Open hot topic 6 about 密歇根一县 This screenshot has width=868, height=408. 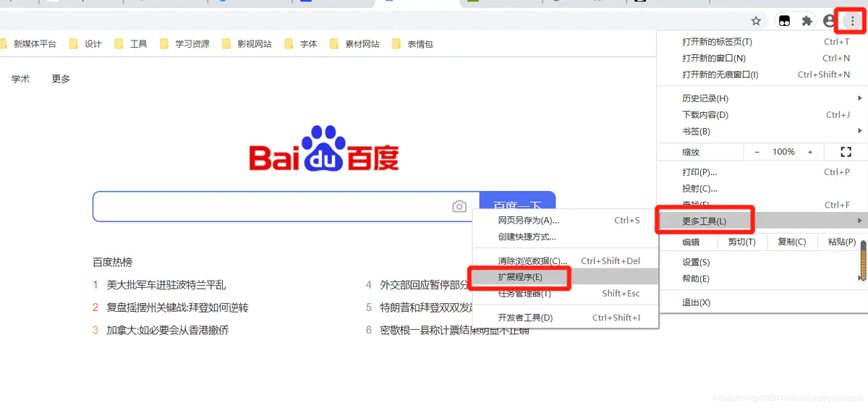tap(454, 330)
